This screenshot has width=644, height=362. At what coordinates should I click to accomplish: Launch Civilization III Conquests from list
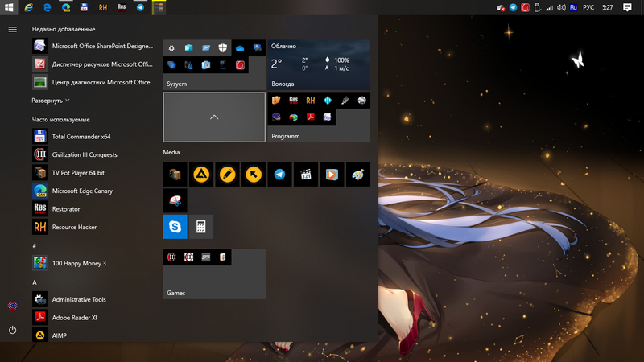[93, 154]
